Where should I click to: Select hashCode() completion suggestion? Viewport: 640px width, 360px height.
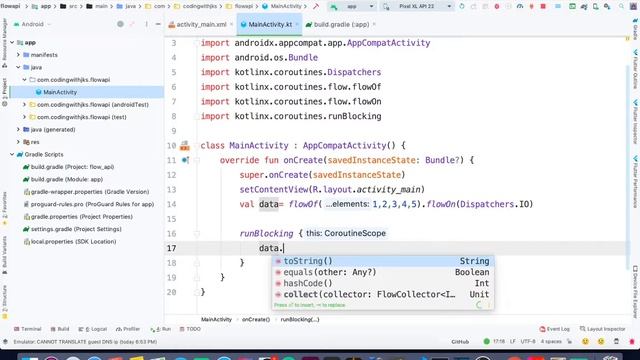(382, 283)
